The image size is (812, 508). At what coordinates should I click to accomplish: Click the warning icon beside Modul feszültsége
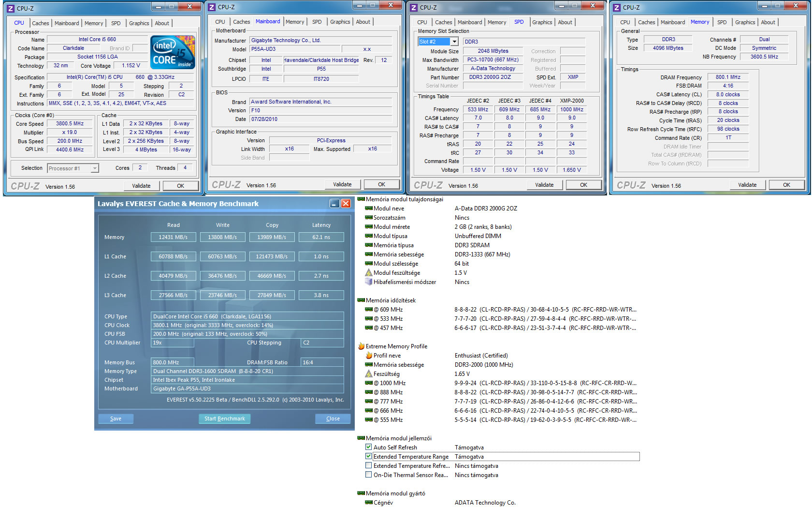369,273
